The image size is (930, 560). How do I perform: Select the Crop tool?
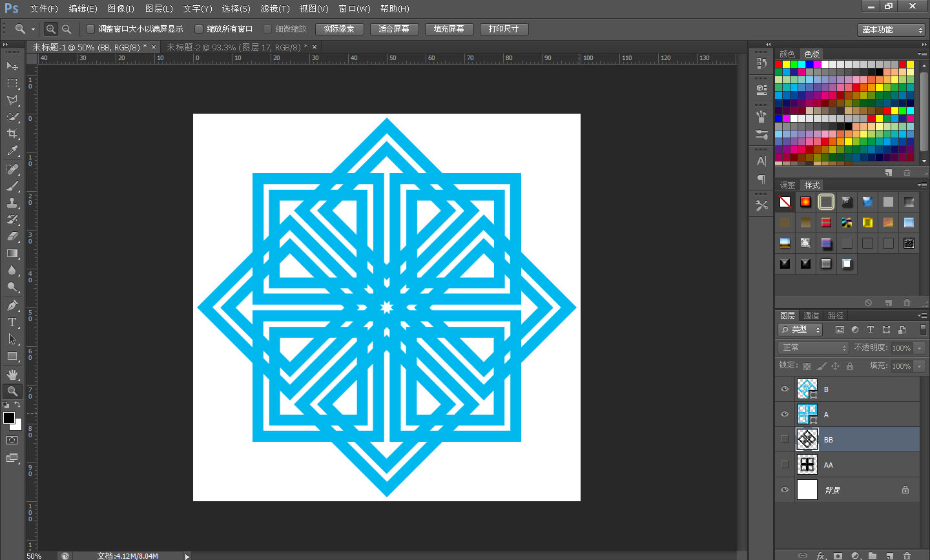tap(12, 134)
